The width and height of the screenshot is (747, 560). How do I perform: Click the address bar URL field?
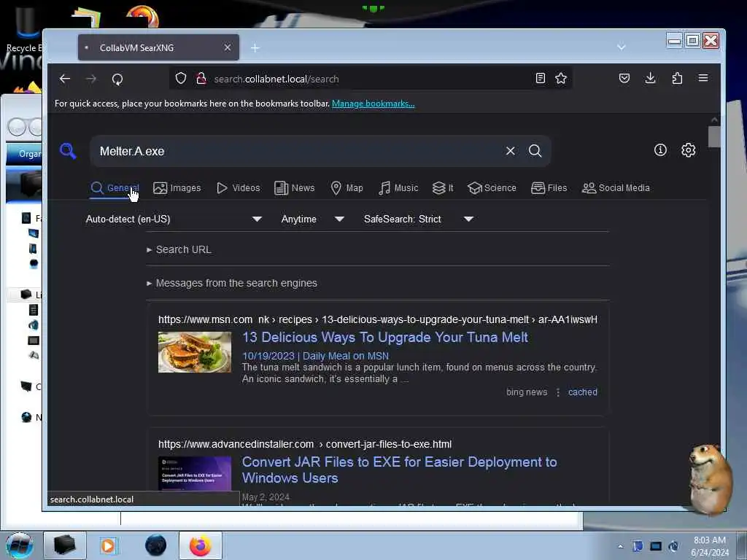371,79
